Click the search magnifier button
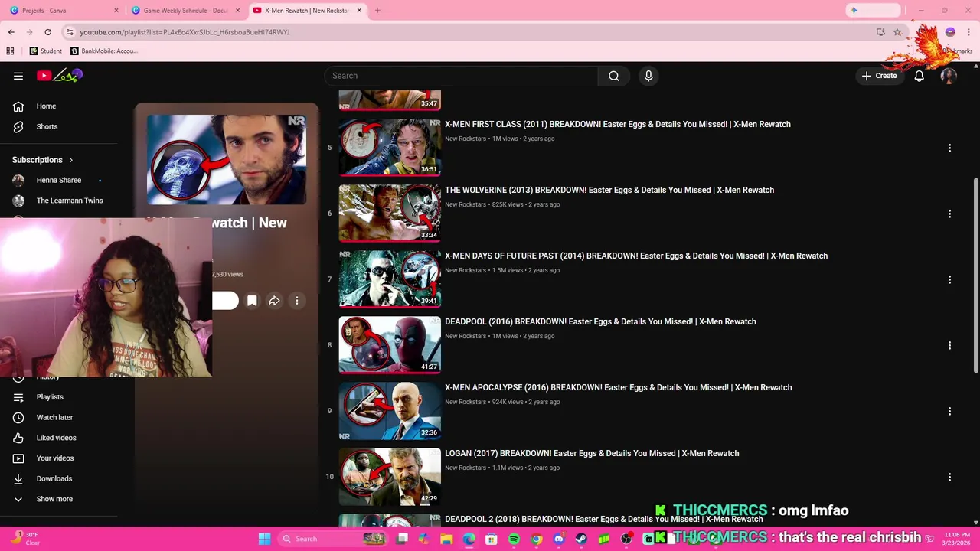980x551 pixels. click(x=613, y=76)
